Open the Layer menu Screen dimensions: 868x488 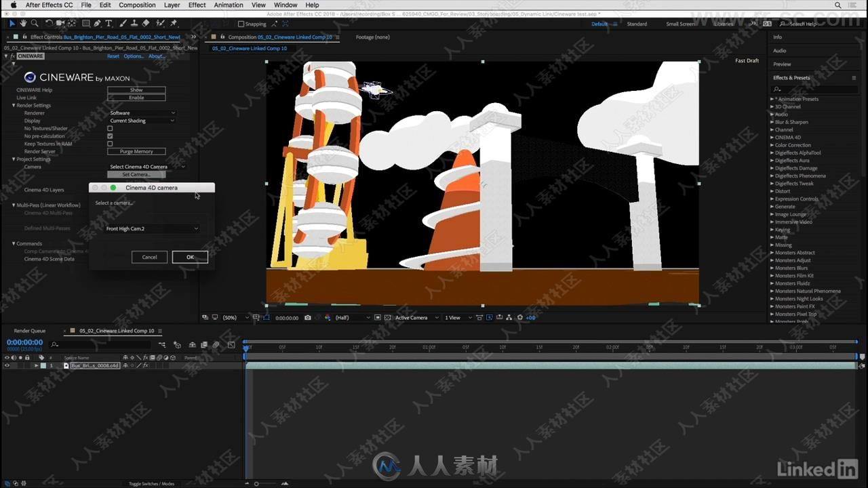172,5
